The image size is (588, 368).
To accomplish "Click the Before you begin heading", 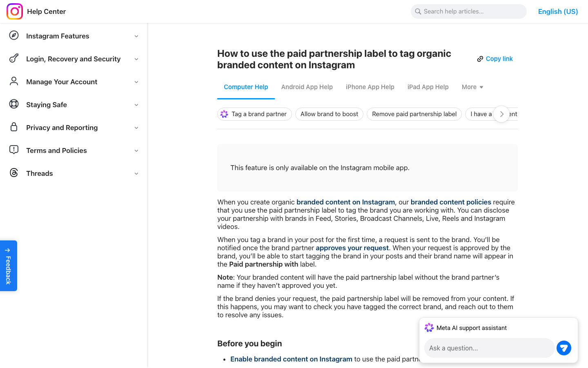I will pyautogui.click(x=249, y=343).
